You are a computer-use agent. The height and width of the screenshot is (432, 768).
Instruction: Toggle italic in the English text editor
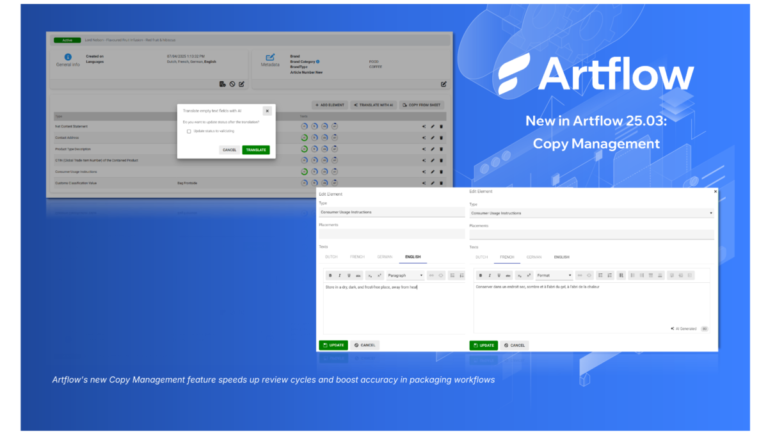339,276
